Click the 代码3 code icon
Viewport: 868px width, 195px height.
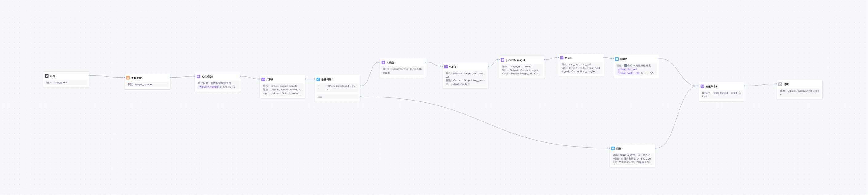click(x=562, y=58)
